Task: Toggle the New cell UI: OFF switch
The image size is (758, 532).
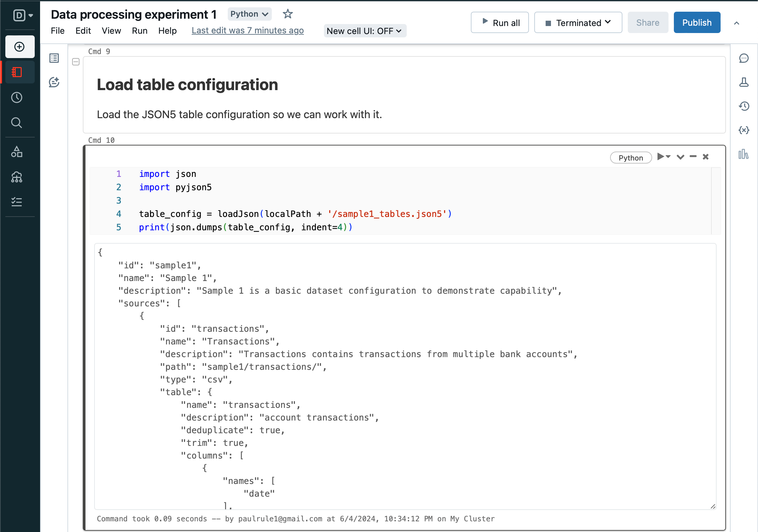Action: (365, 31)
